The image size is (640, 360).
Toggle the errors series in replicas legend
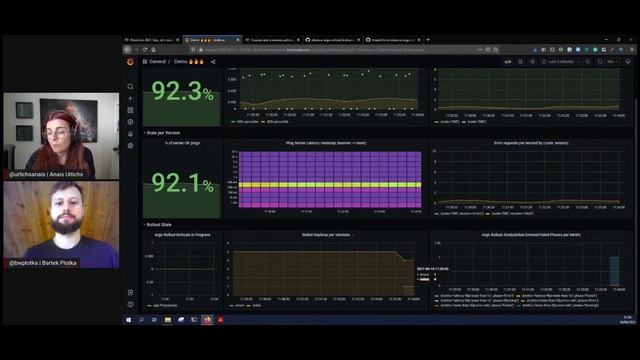(x=237, y=305)
